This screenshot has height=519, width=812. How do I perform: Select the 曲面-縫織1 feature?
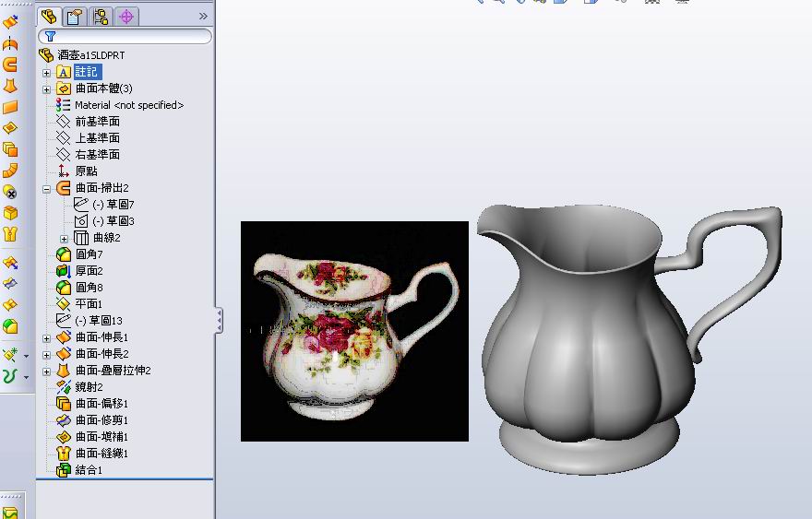click(101, 454)
